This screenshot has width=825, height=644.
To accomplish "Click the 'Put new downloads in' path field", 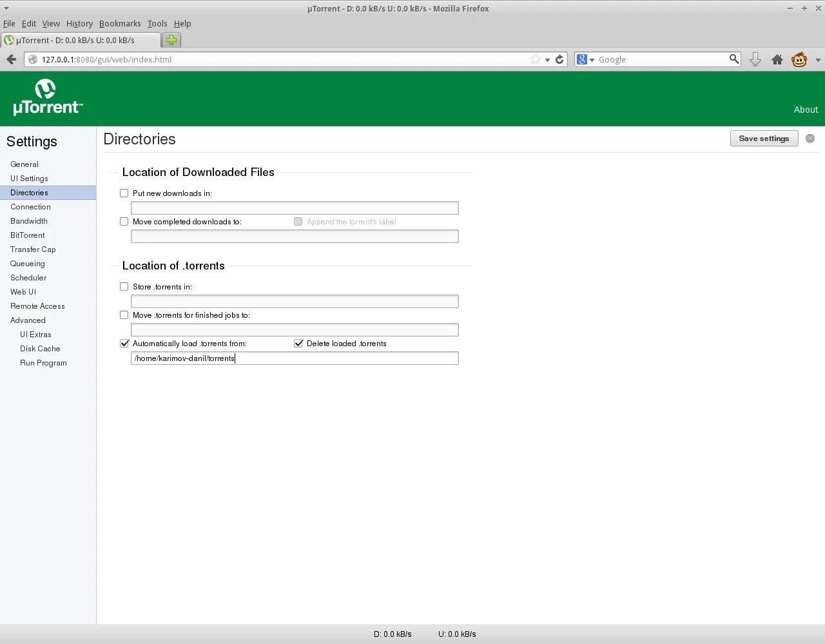I will [x=295, y=208].
